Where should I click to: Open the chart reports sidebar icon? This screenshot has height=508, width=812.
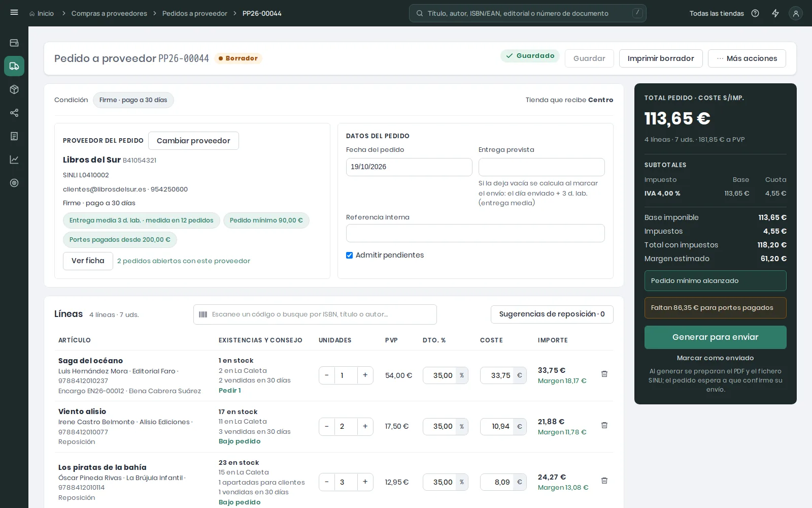(14, 160)
